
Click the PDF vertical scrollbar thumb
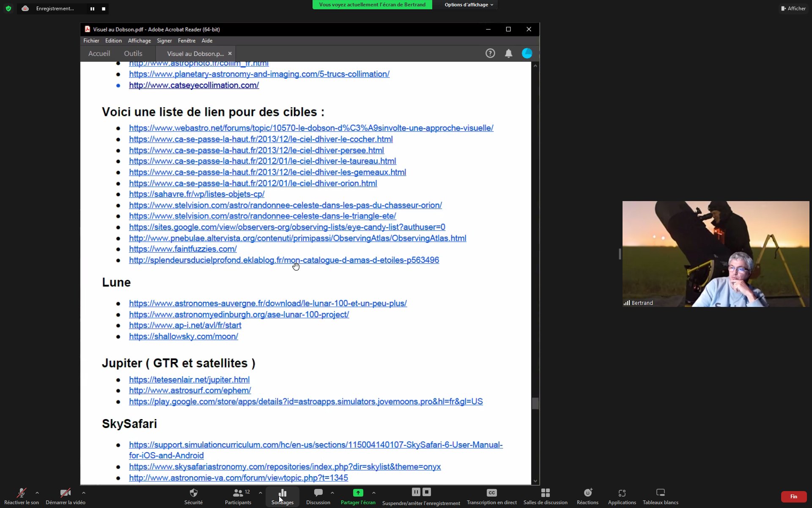click(535, 403)
